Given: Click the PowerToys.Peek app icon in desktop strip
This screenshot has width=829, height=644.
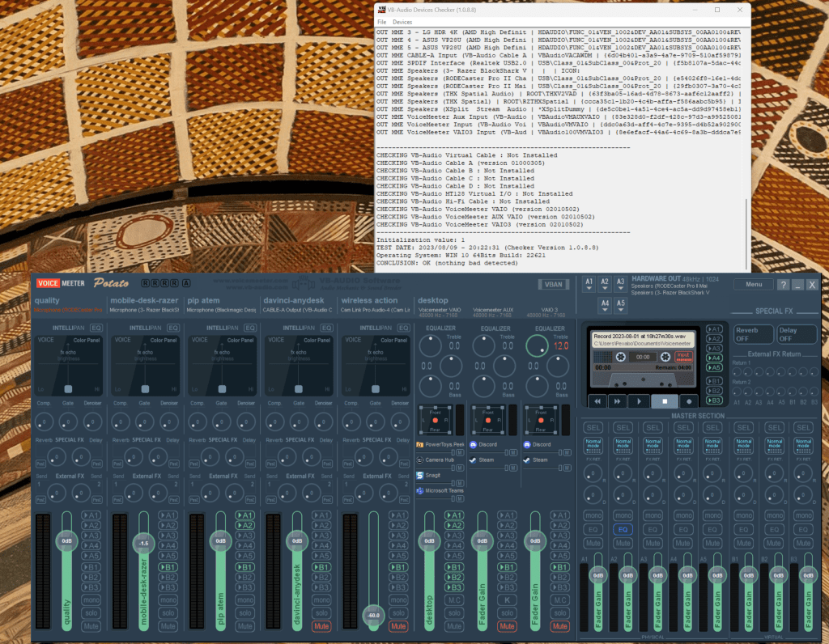Looking at the screenshot, I should (420, 445).
